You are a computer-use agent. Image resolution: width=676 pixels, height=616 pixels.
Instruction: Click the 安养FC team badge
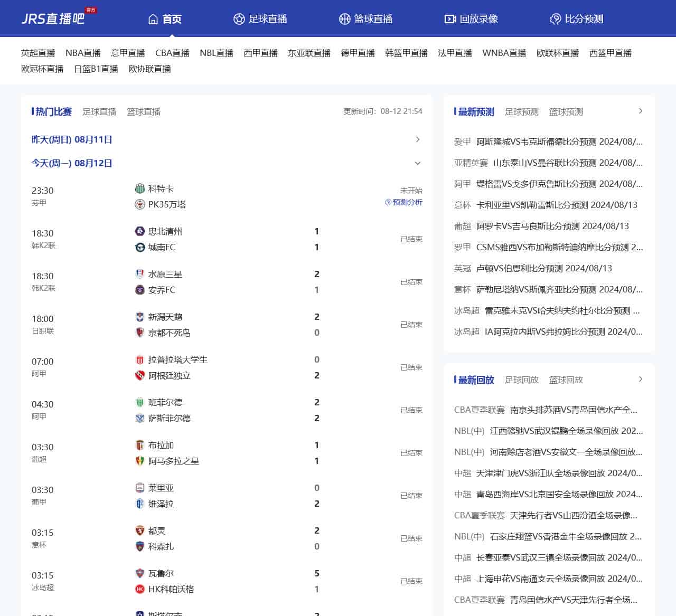[140, 290]
